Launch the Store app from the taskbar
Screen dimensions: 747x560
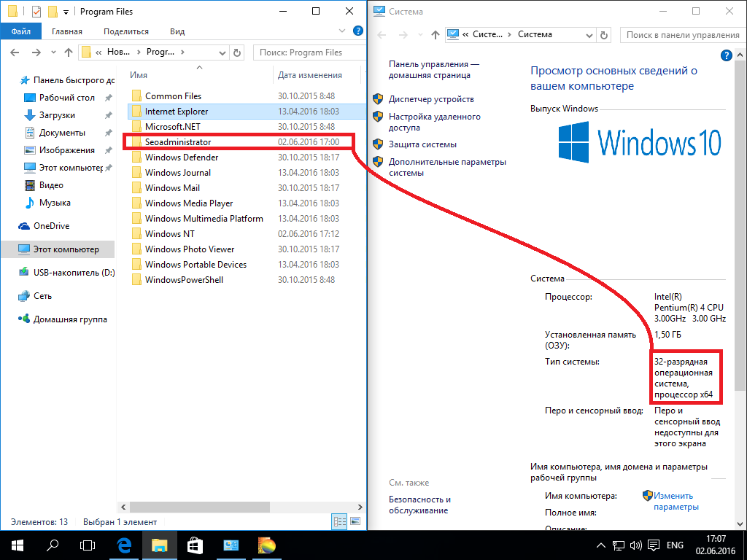pos(195,545)
